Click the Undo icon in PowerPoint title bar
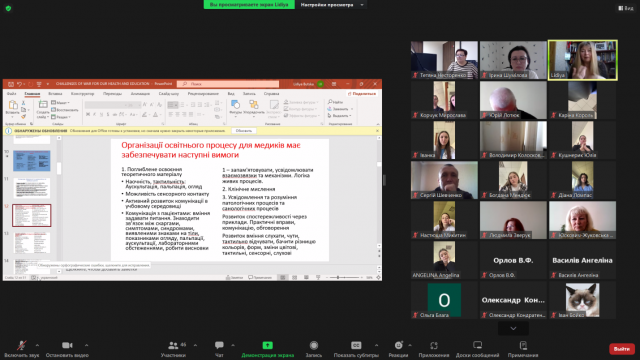 (x=19, y=84)
